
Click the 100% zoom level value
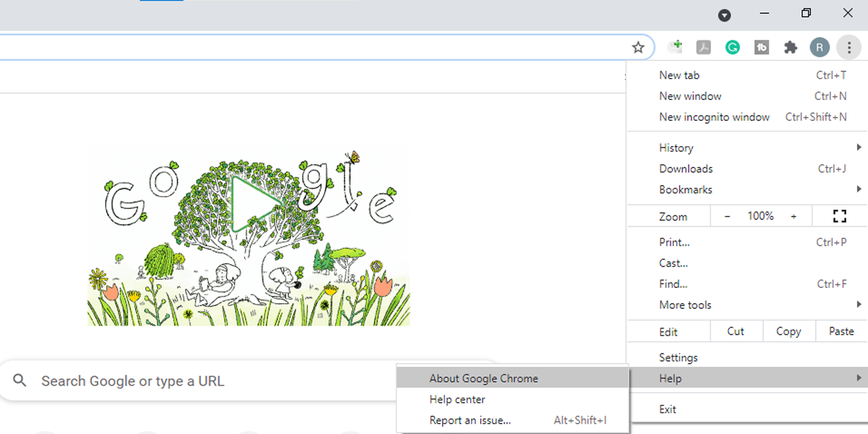pyautogui.click(x=760, y=216)
